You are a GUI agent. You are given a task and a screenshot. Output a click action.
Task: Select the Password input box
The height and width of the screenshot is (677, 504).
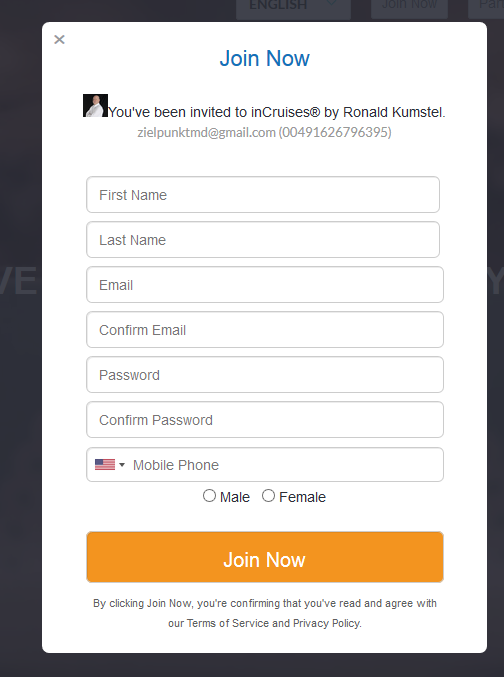tap(265, 375)
